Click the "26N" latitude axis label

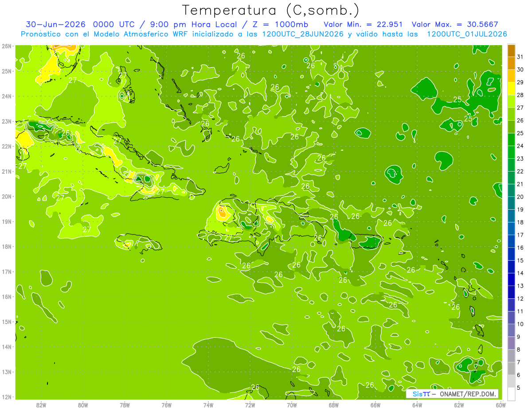(7, 46)
